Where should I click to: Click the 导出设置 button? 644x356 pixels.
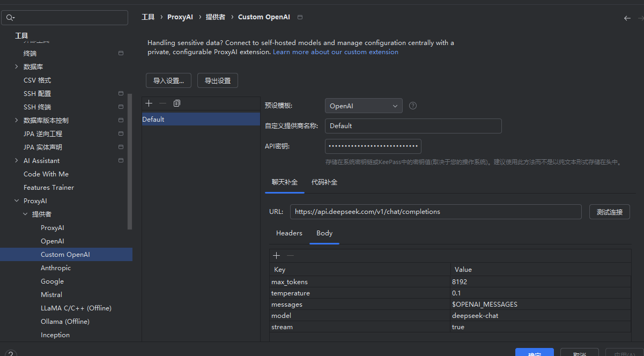point(218,80)
